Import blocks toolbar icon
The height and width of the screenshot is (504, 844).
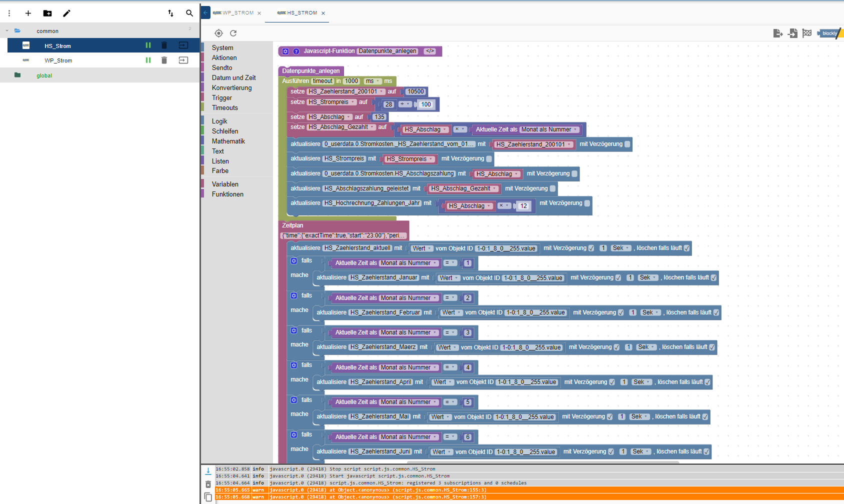[x=792, y=33]
